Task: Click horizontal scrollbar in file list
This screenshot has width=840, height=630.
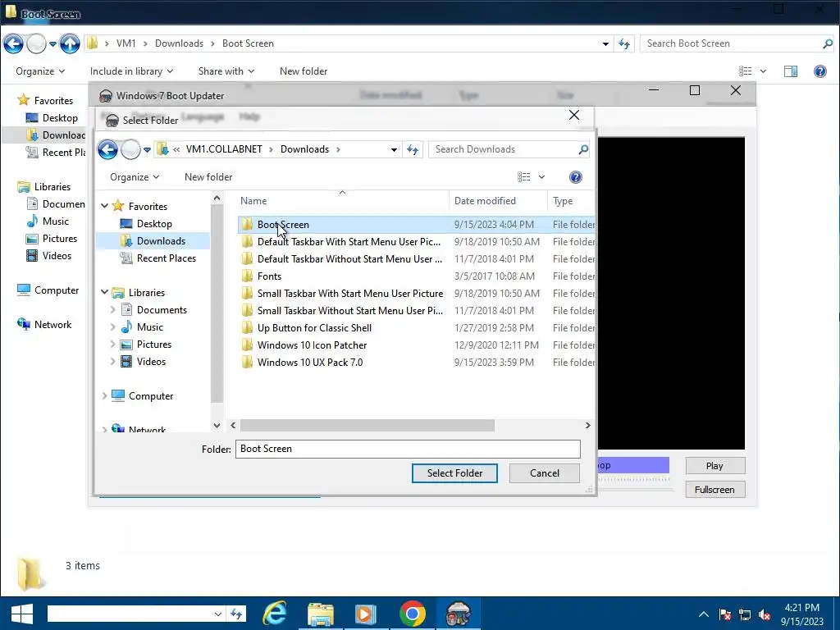Action: (x=367, y=426)
